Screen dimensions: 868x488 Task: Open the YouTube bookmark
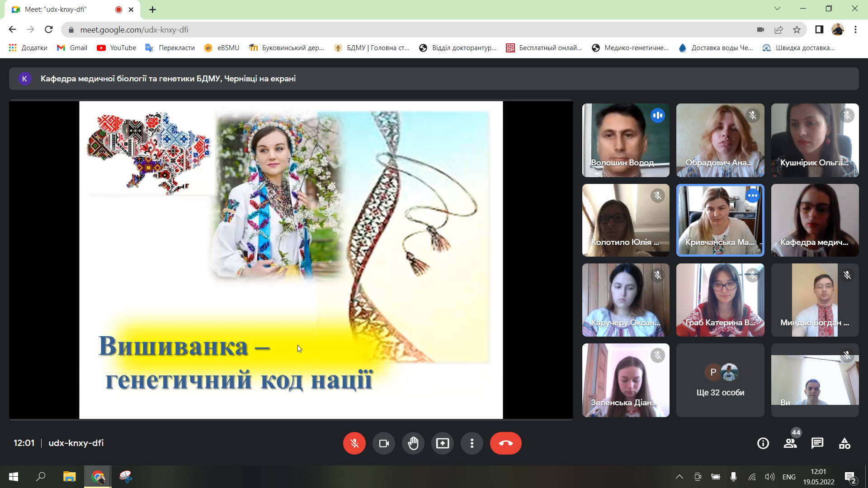point(117,48)
